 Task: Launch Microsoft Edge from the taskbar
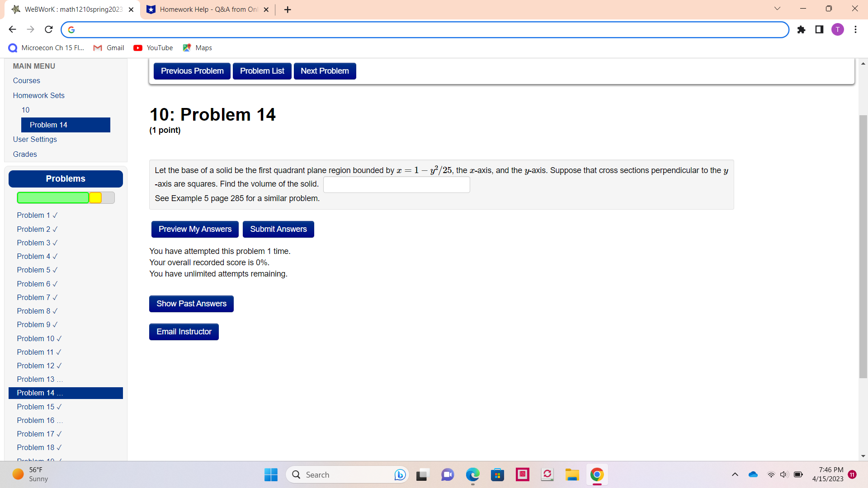coord(472,475)
